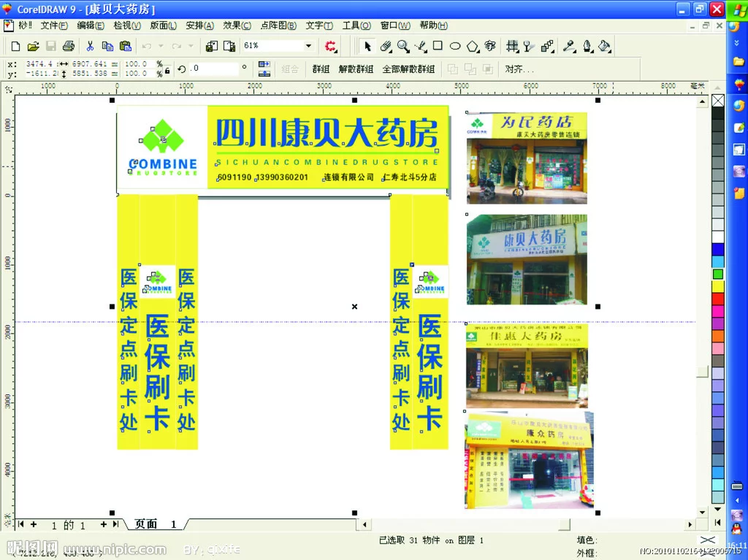Select the Ellipse tool
Image resolution: width=748 pixels, height=560 pixels.
[x=455, y=46]
